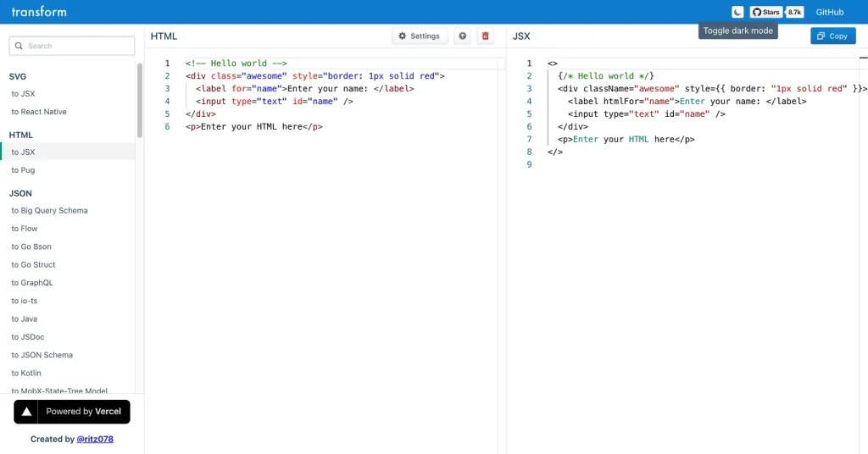Click the className awesome line in JSX output
This screenshot has width=868, height=454.
coord(712,88)
